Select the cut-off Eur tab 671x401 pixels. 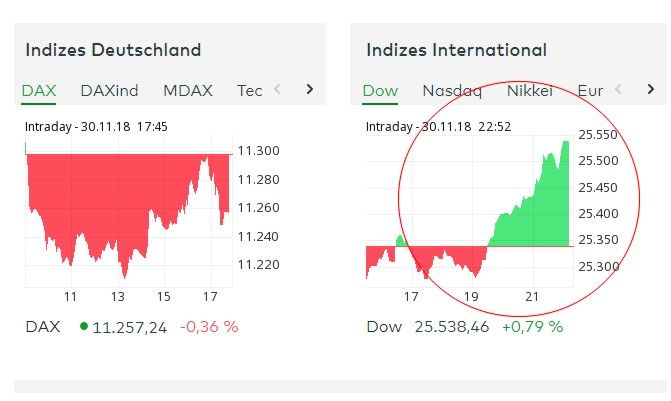coord(590,91)
